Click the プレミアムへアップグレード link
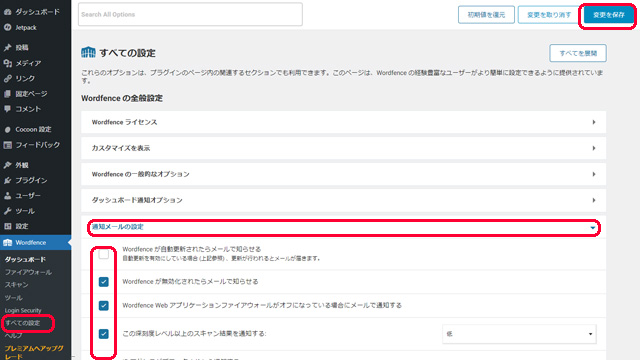The height and width of the screenshot is (360, 640). tap(34, 352)
